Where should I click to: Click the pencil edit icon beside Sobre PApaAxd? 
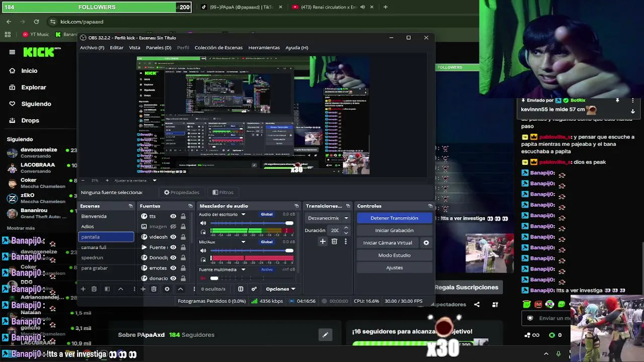[325, 335]
